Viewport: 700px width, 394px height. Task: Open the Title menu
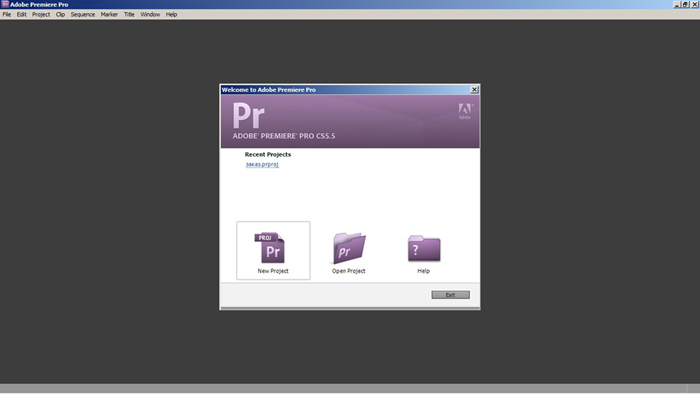129,14
